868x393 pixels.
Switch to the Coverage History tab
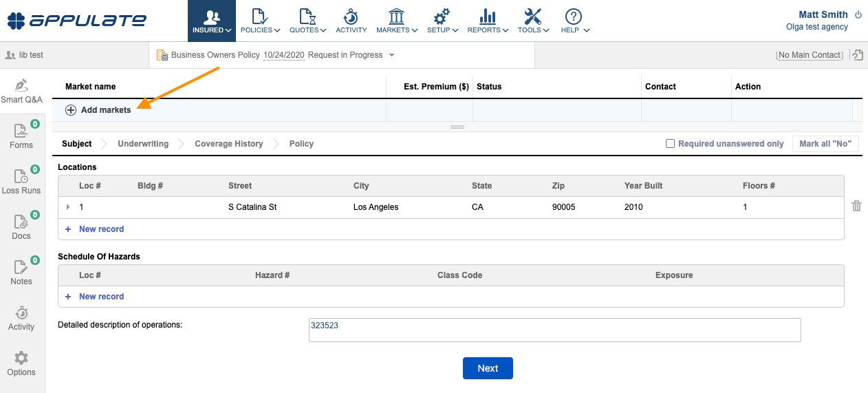click(228, 144)
